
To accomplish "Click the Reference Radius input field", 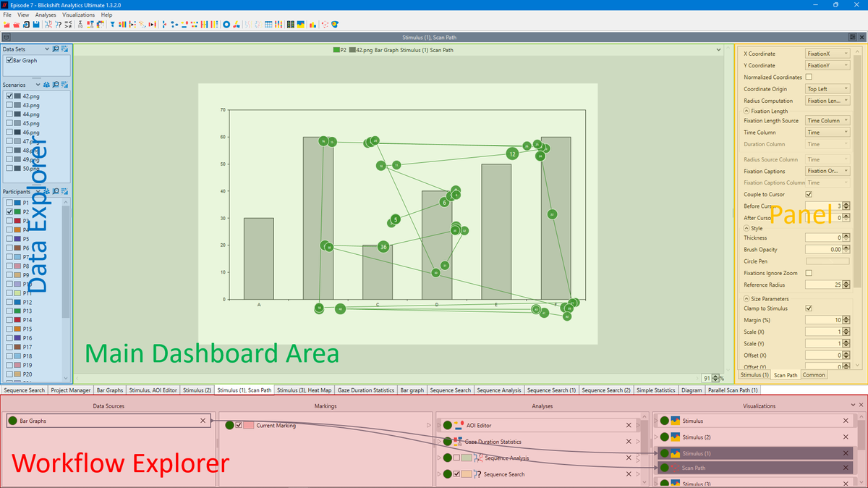I will point(823,285).
